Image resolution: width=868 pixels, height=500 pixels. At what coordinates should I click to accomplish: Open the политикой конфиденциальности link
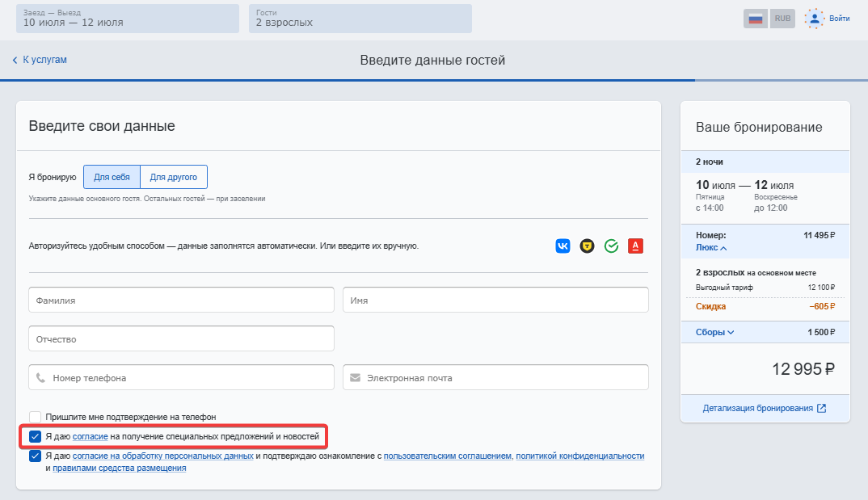580,456
